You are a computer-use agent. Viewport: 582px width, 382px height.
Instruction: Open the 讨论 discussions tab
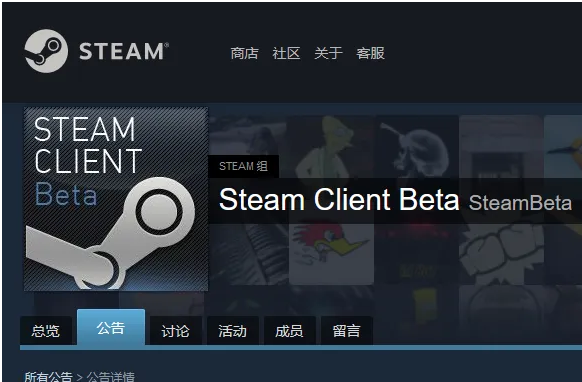176,331
